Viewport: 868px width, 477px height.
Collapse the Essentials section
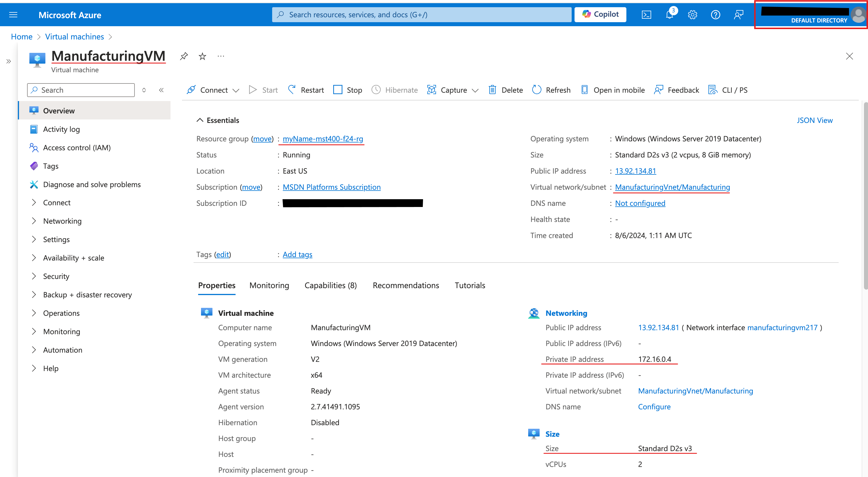218,120
